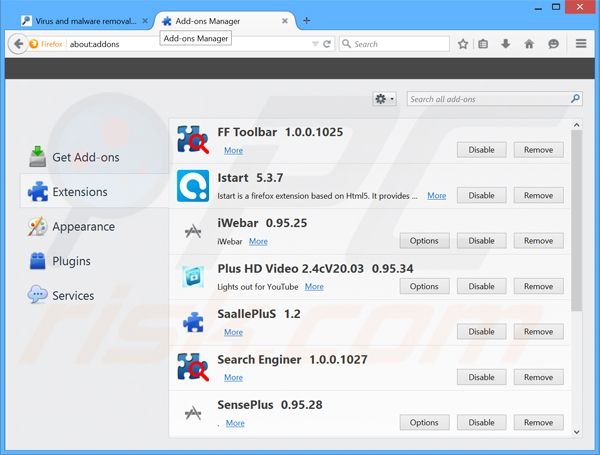
Task: Open the chat bubble toolbar icon
Action: (553, 44)
